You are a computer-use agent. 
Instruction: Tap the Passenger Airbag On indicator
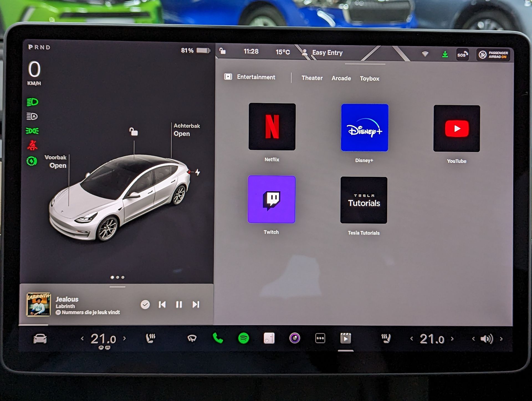click(x=493, y=55)
